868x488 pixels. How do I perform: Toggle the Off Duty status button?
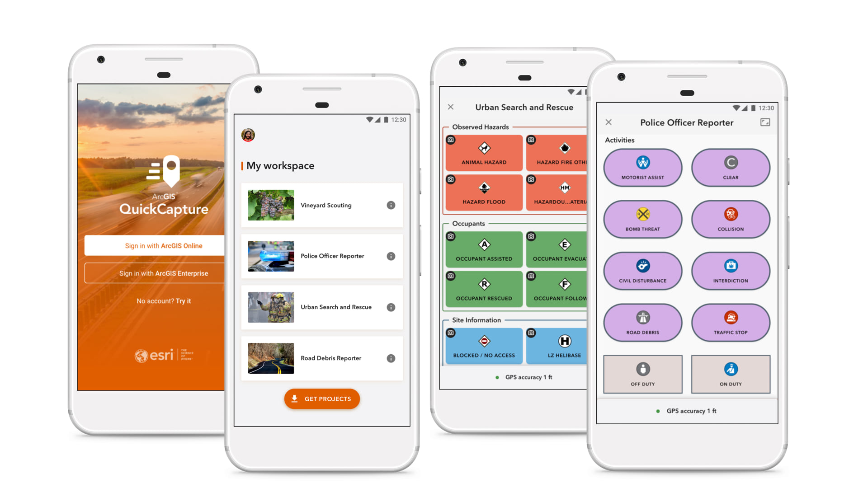tap(642, 374)
